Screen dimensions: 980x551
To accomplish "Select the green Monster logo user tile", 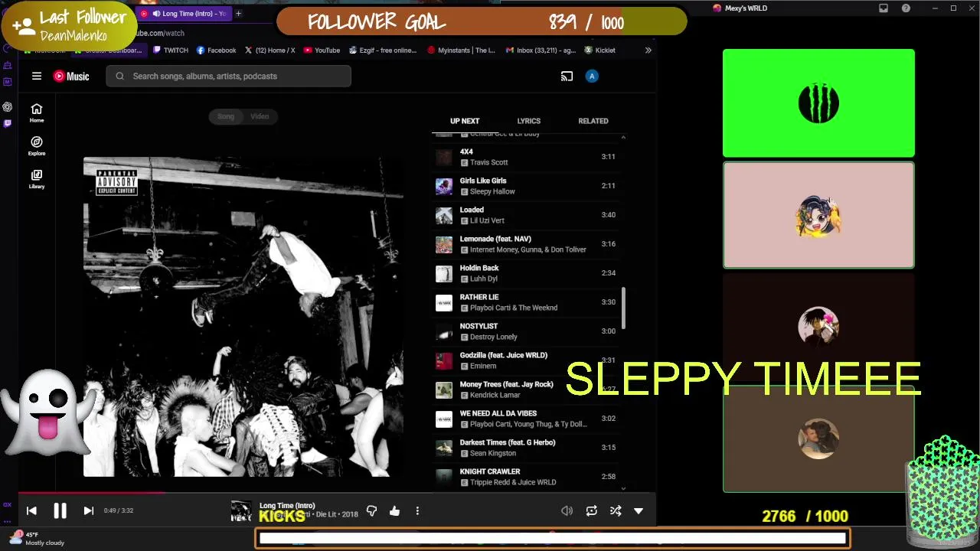I will (x=818, y=103).
